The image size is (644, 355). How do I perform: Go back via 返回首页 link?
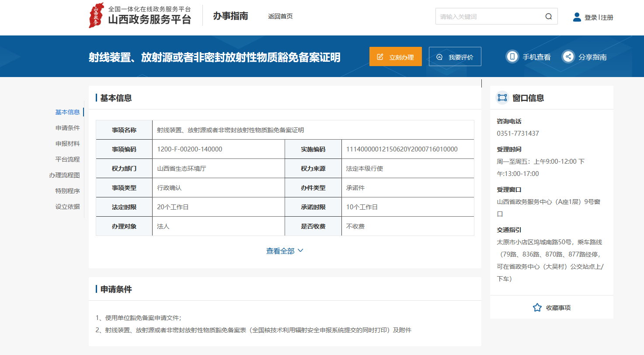(280, 16)
